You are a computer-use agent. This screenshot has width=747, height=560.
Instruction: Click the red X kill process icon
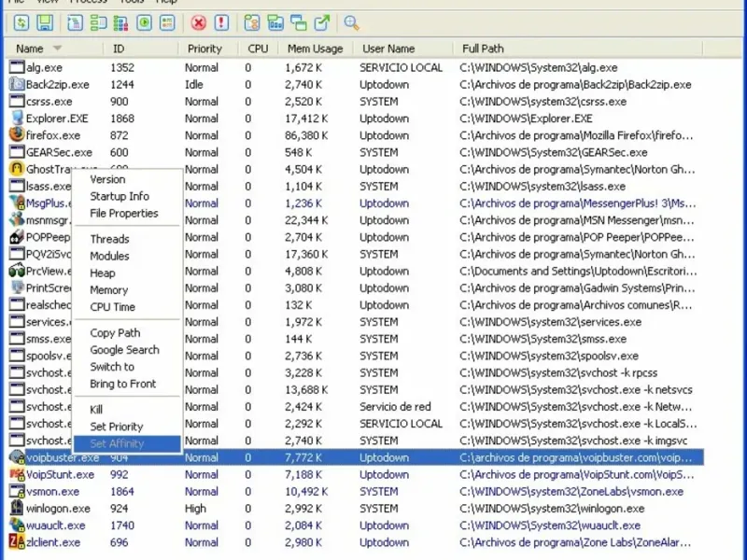[198, 22]
